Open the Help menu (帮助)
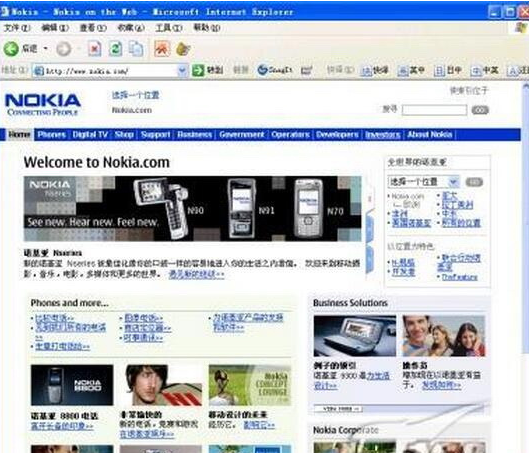Screen dimensions: 529x453 click(x=207, y=28)
